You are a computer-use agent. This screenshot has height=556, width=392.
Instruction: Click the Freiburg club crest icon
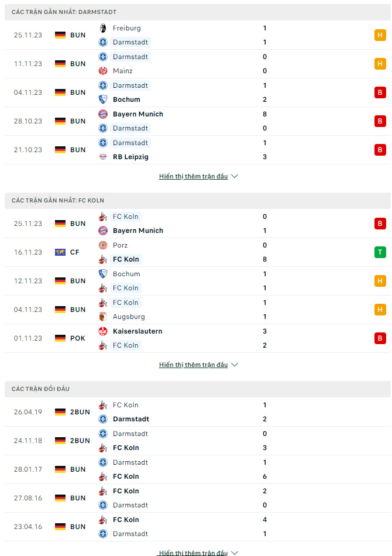(x=103, y=28)
